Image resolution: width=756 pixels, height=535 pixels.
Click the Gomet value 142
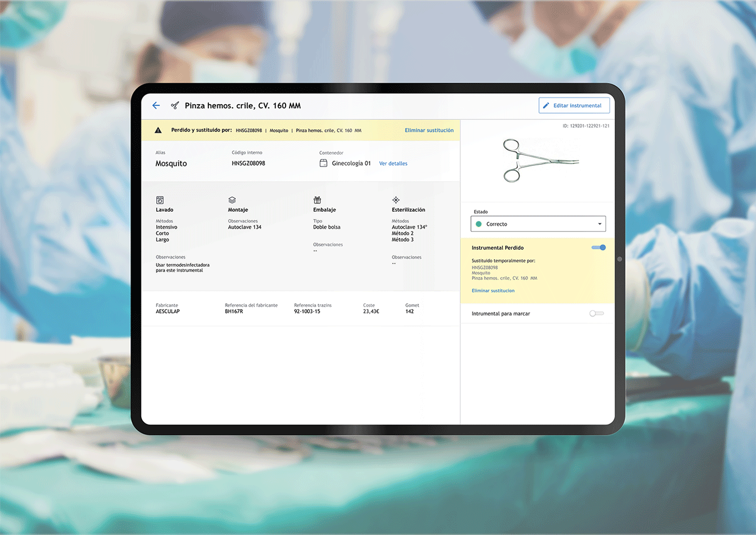pyautogui.click(x=410, y=311)
